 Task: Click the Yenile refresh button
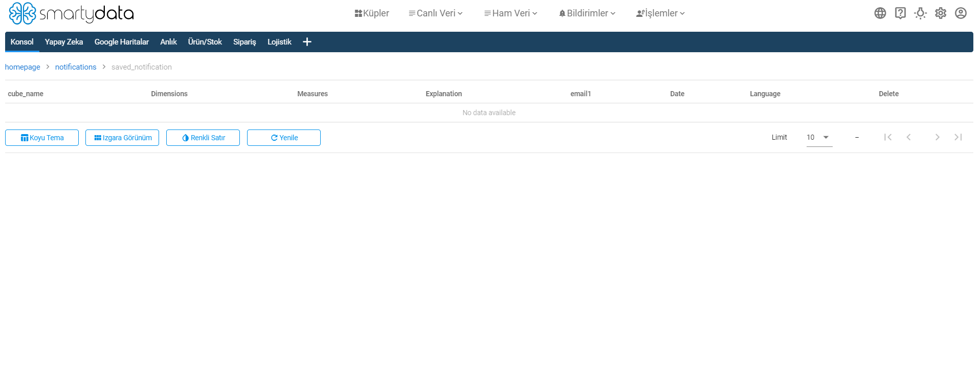[x=284, y=138]
